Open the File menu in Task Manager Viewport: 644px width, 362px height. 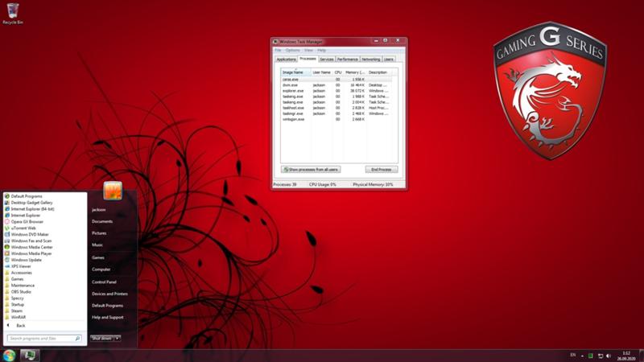pyautogui.click(x=278, y=50)
